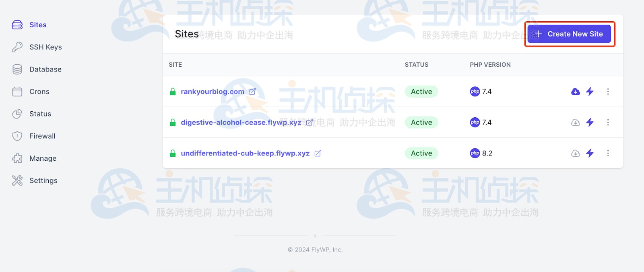Image resolution: width=644 pixels, height=272 pixels.
Task: Click the green lock for digestive-alcohol-cease.flywp.xyz
Action: (173, 123)
